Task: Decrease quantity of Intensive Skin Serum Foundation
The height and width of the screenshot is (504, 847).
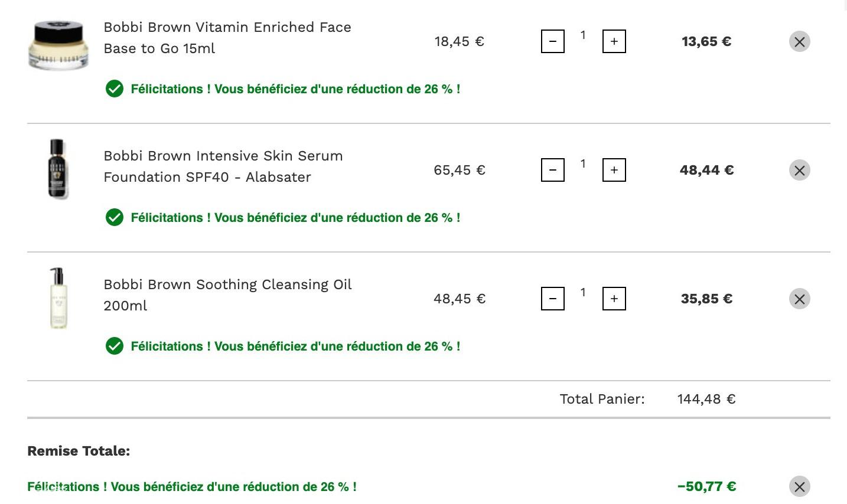Action: [x=553, y=171]
